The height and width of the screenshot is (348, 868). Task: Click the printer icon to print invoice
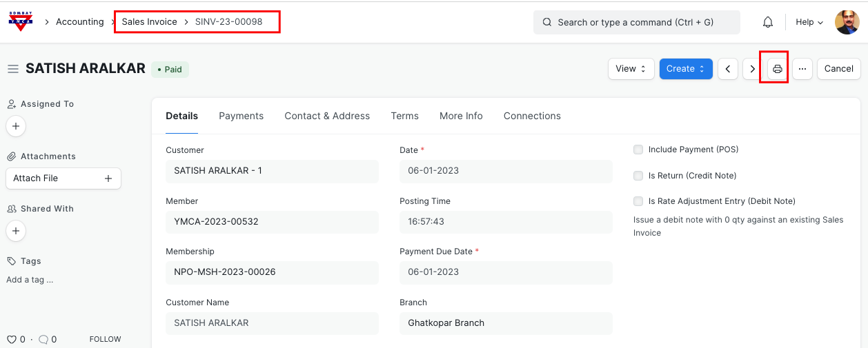[x=778, y=69]
